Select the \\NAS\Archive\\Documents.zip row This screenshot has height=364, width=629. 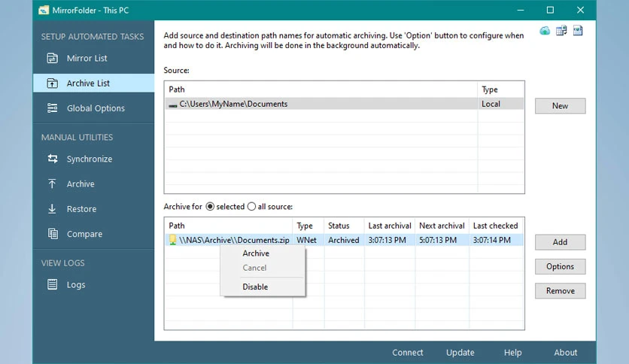[x=344, y=240]
